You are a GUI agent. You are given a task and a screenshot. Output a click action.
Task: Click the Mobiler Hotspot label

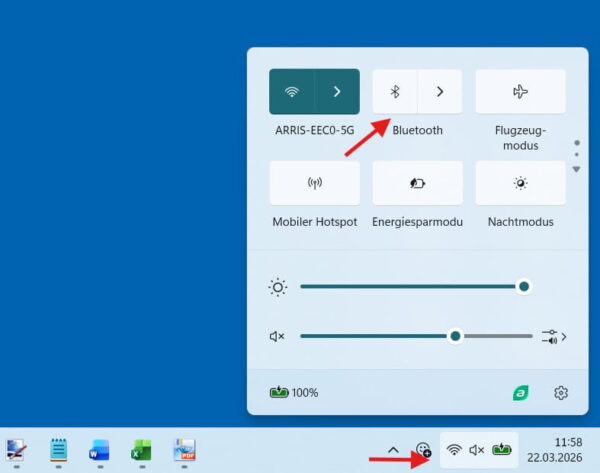[315, 222]
